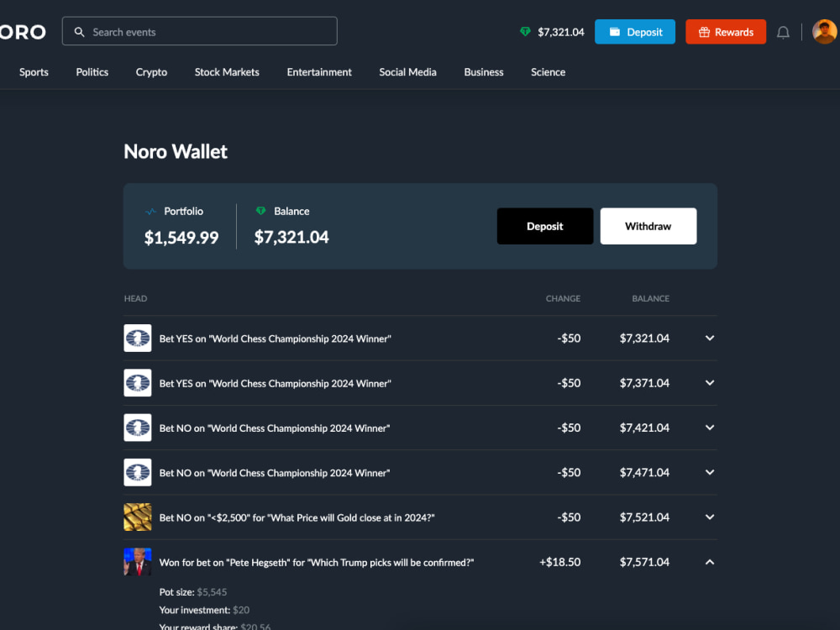
Task: Select the first Bet YES chess transaction text
Action: (276, 339)
